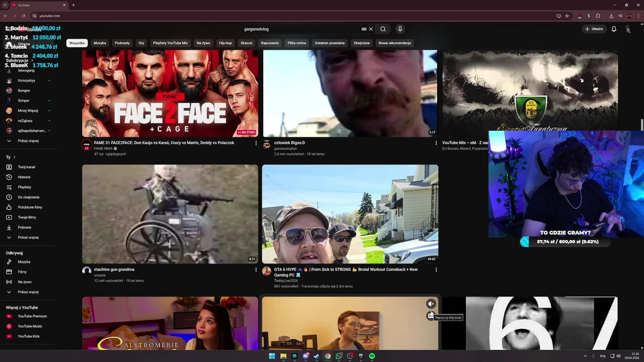Show hidden system tray icons
Image resolution: width=644 pixels, height=362 pixels.
[586, 356]
